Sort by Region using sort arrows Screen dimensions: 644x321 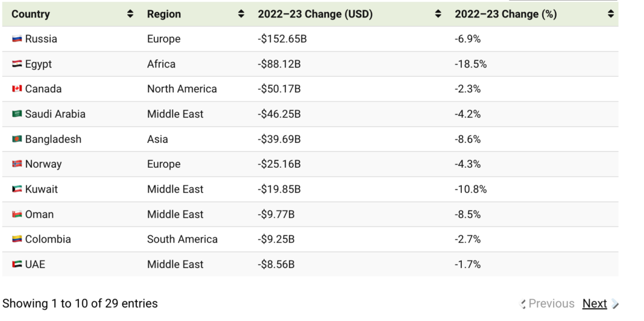pos(241,14)
